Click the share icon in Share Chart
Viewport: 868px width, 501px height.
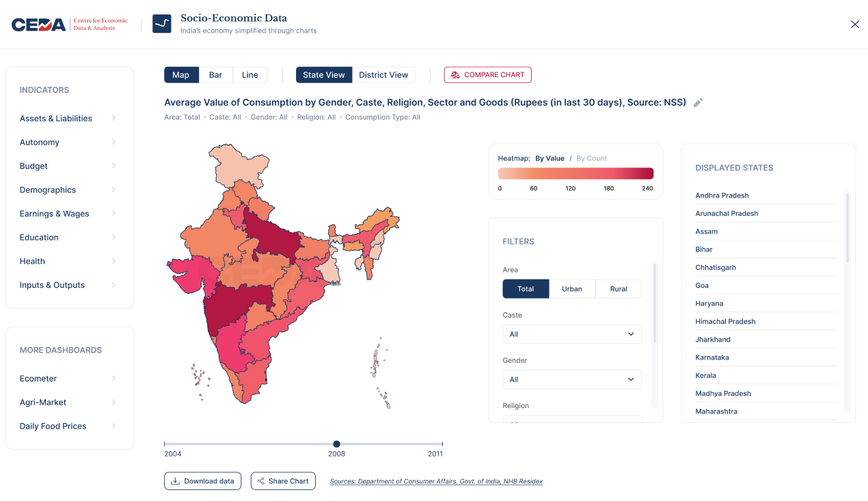tap(260, 481)
